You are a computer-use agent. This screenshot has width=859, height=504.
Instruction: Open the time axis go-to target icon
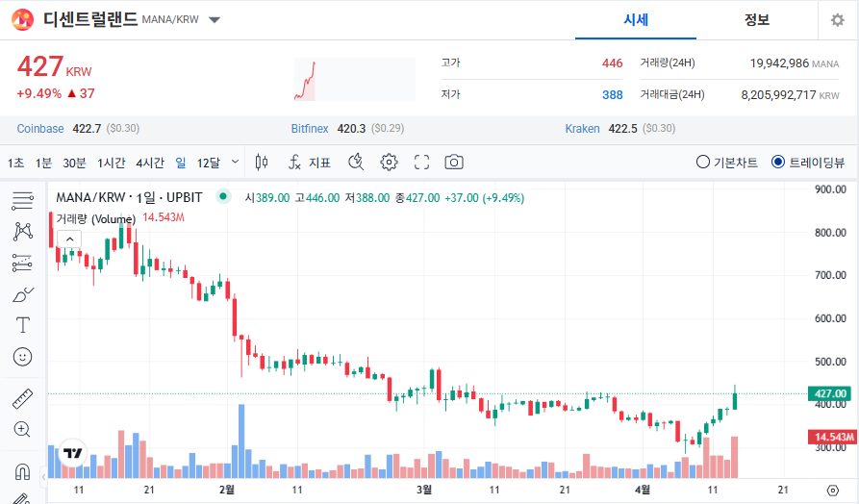point(833,491)
